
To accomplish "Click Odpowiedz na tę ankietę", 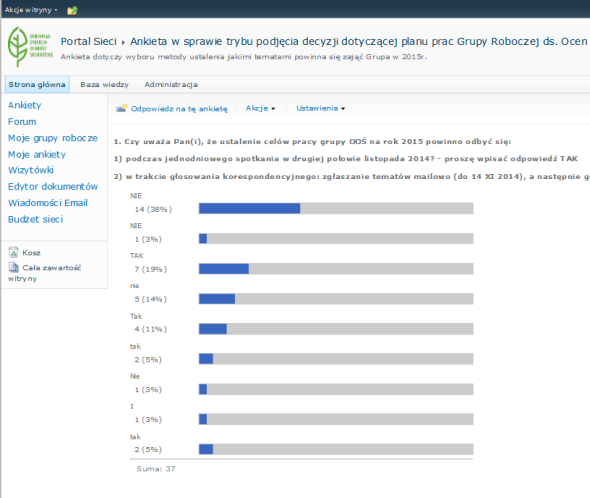I will (x=179, y=109).
